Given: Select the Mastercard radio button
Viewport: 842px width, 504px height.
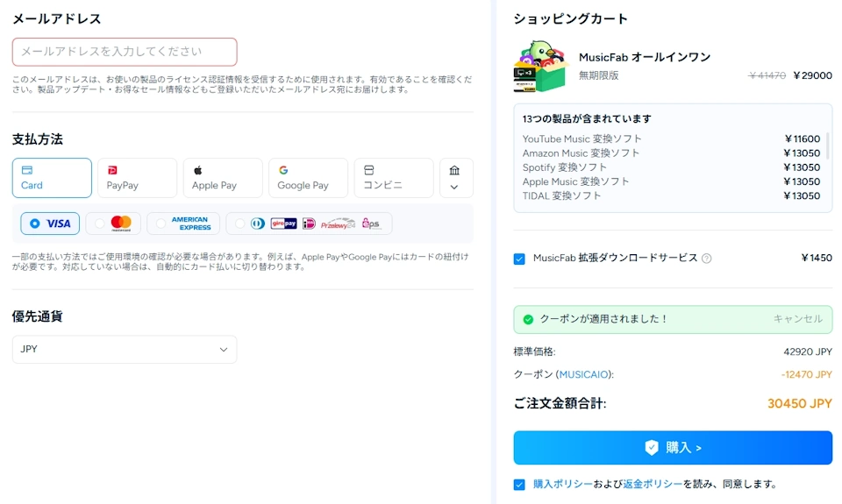Looking at the screenshot, I should click(99, 224).
